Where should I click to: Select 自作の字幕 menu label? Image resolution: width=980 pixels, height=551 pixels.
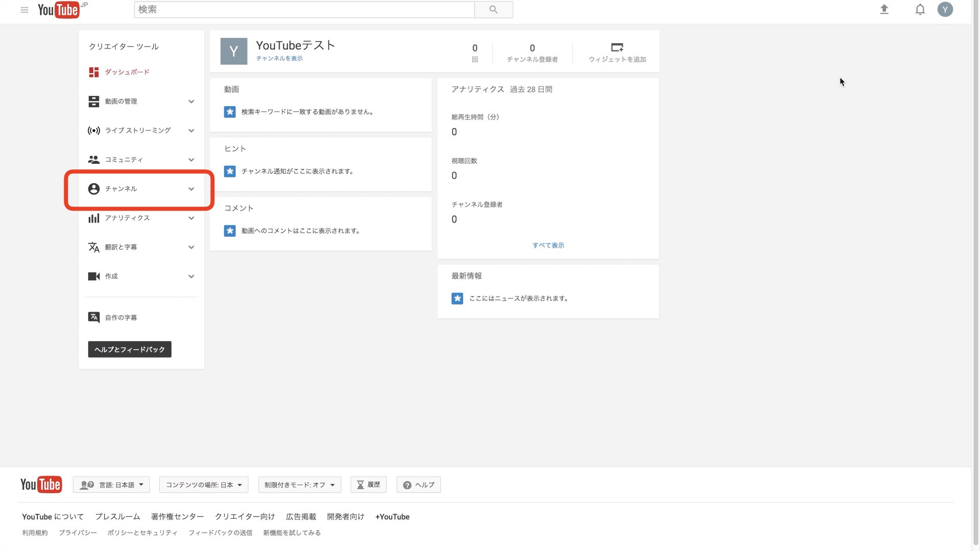pyautogui.click(x=121, y=317)
